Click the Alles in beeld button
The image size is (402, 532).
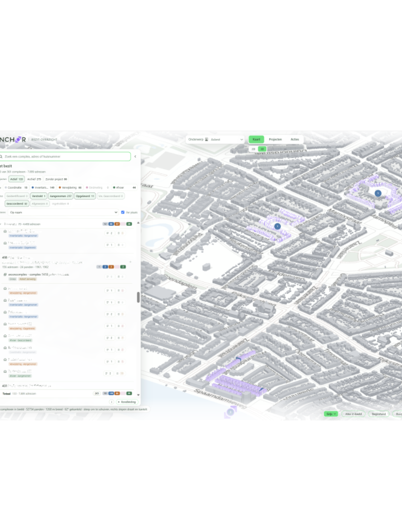[x=353, y=414]
